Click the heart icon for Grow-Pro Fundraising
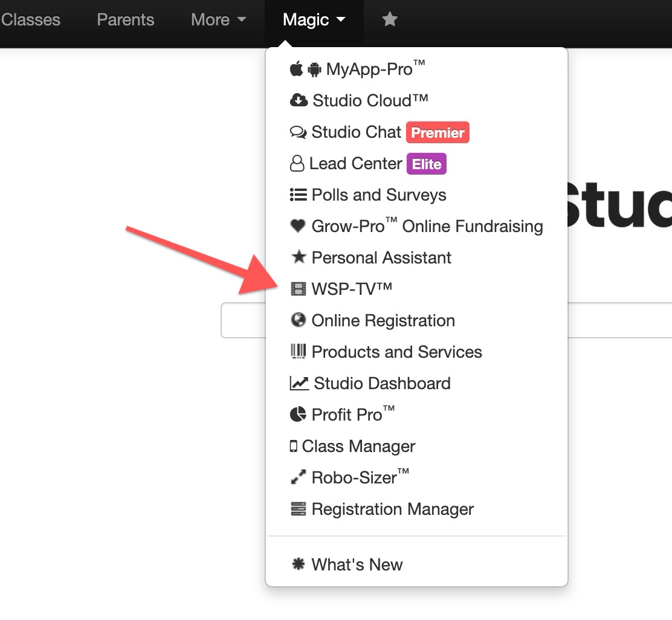 [x=298, y=226]
